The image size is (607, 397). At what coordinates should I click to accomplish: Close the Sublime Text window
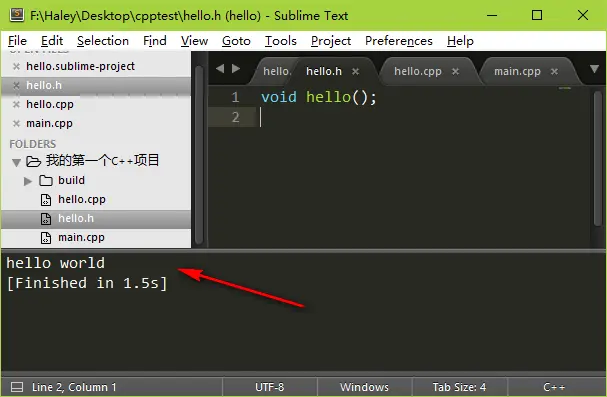(x=583, y=15)
